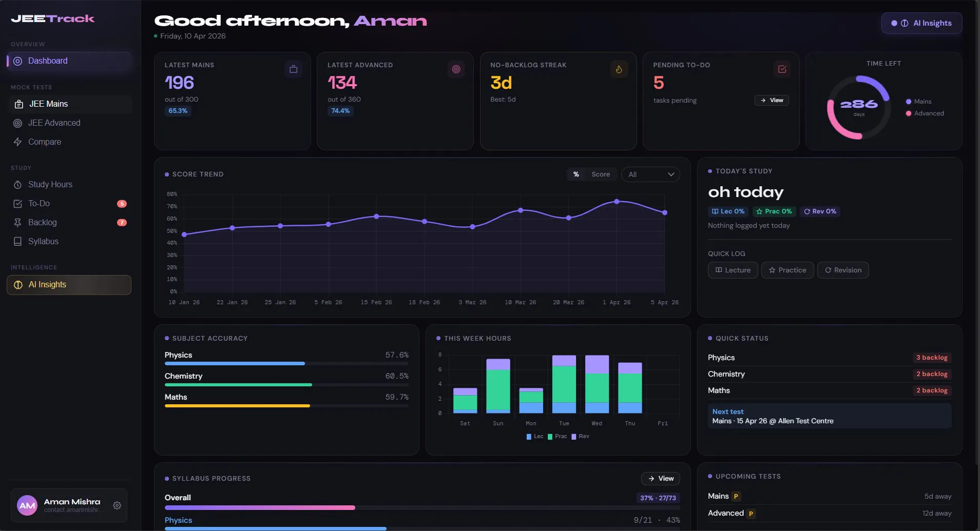This screenshot has width=980, height=531.
Task: View pending to-do tasks
Action: (x=772, y=101)
